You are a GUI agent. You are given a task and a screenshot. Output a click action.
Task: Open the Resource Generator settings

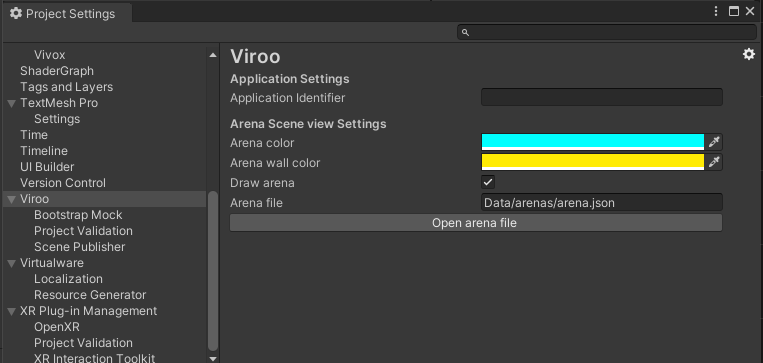point(90,295)
